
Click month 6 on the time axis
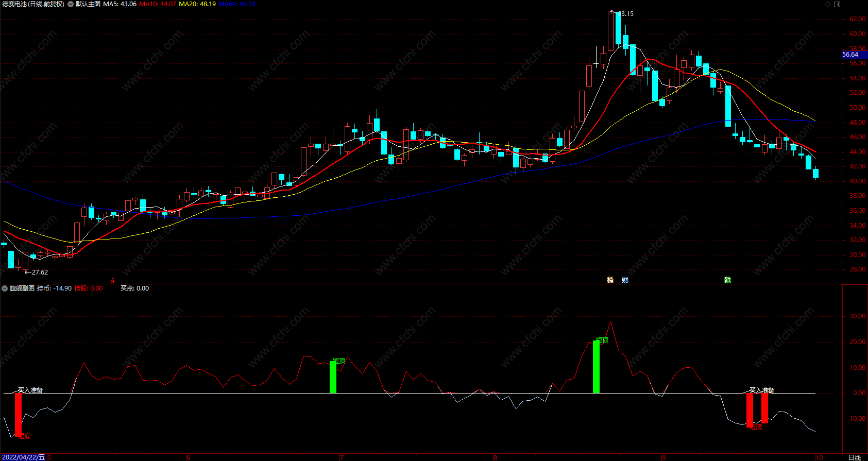[189, 457]
